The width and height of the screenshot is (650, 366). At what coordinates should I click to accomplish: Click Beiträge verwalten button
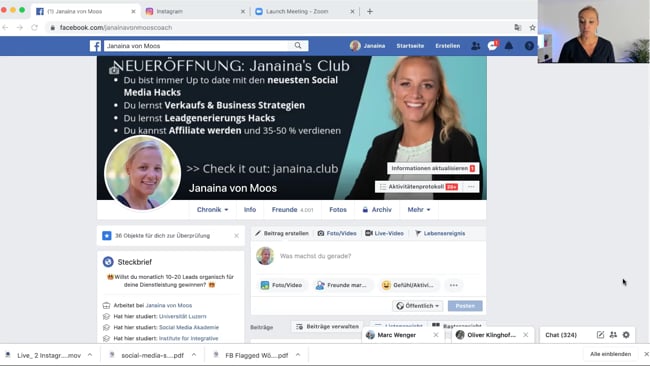pos(327,327)
